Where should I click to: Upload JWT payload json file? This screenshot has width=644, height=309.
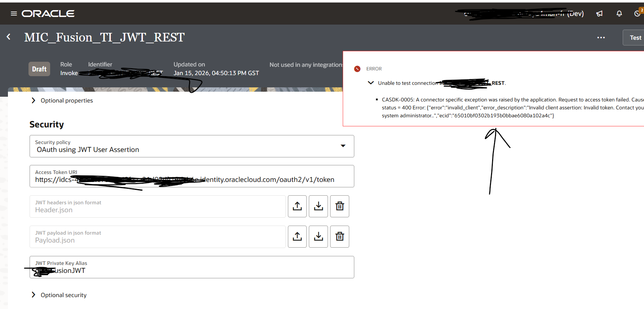[297, 236]
